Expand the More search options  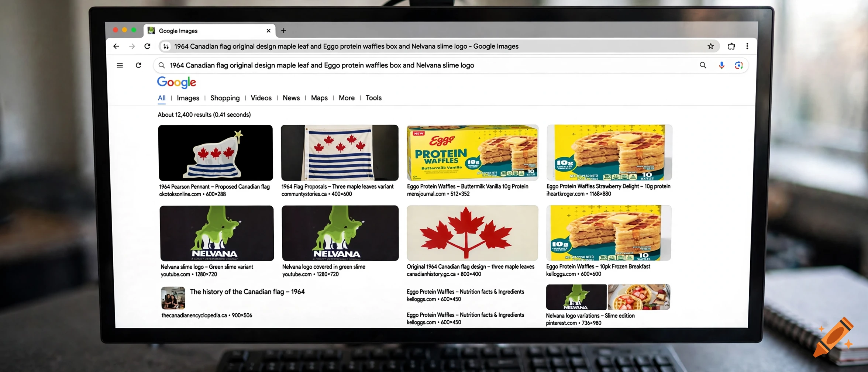tap(347, 98)
